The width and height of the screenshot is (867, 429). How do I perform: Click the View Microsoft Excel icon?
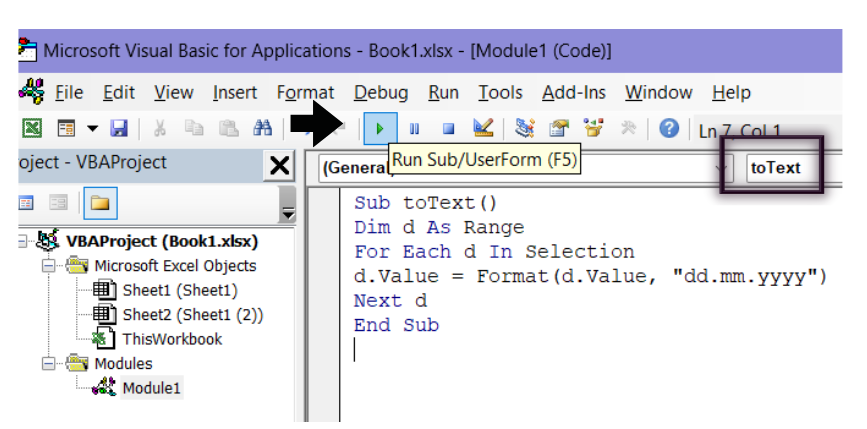point(32,129)
